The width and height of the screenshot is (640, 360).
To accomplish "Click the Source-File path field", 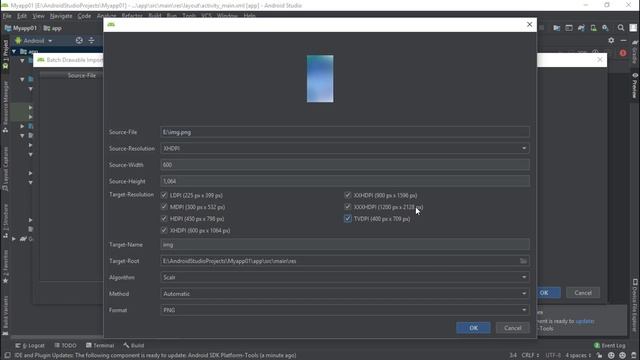I will 345,132.
